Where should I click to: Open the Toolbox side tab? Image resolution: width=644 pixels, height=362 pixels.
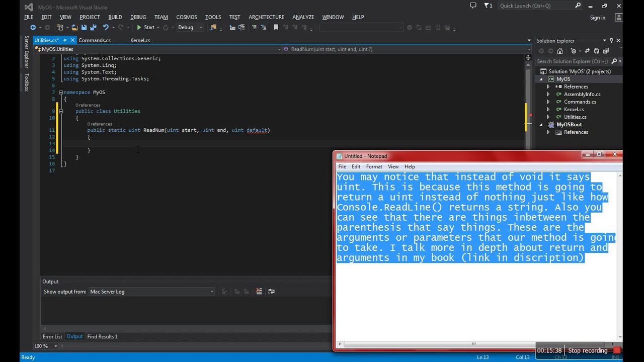point(26,82)
